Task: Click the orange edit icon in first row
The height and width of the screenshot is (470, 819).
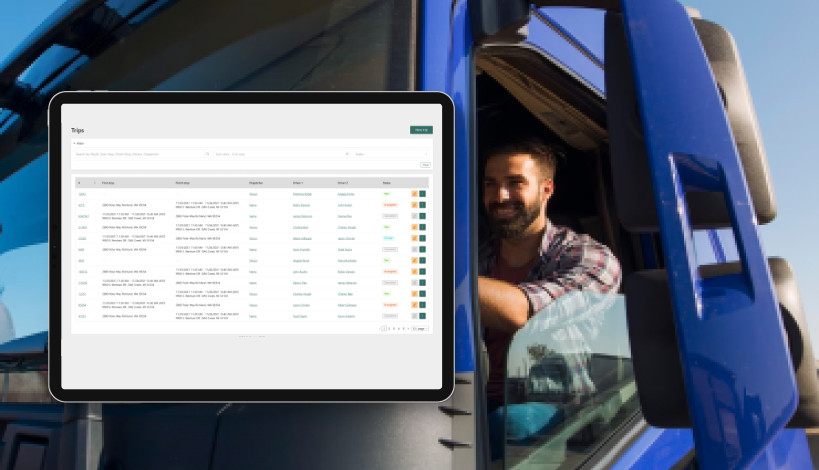Action: click(414, 194)
